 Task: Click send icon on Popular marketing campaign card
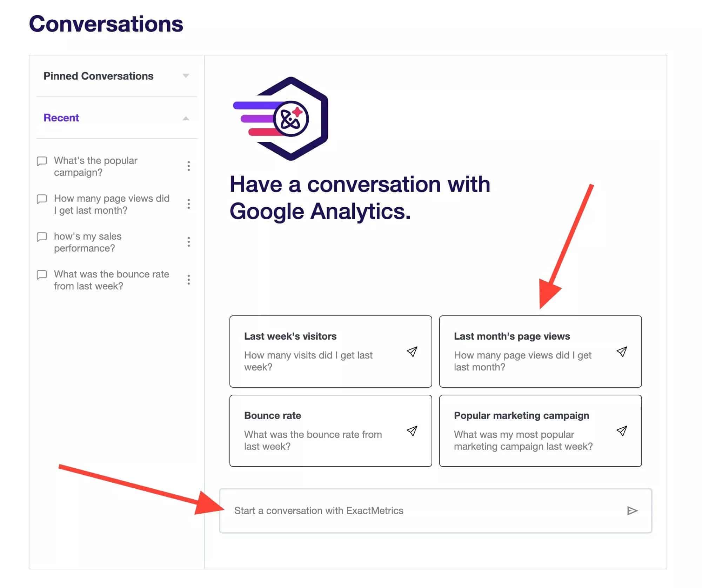click(622, 431)
